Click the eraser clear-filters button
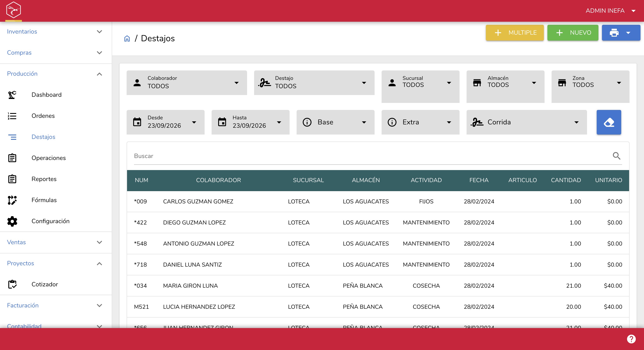Image resolution: width=644 pixels, height=350 pixels. pyautogui.click(x=609, y=122)
